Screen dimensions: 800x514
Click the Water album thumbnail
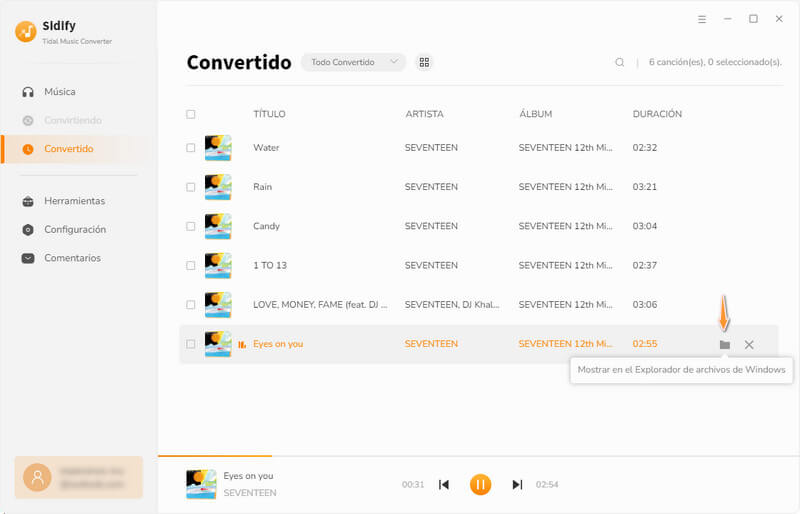pyautogui.click(x=218, y=148)
